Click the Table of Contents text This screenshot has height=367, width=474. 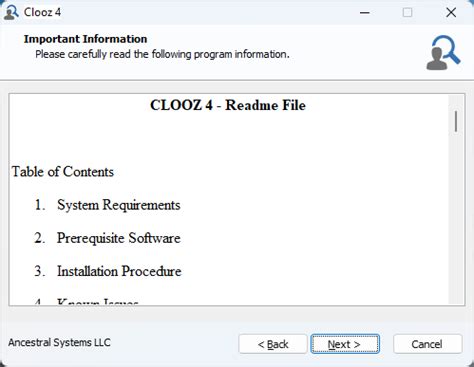coord(63,172)
